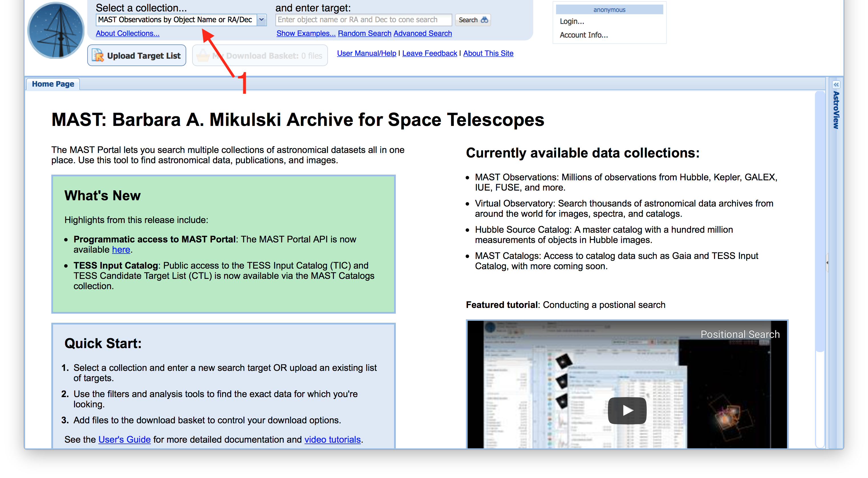Click the 'Featured tutorial' label text
This screenshot has height=478, width=868.
tap(502, 305)
